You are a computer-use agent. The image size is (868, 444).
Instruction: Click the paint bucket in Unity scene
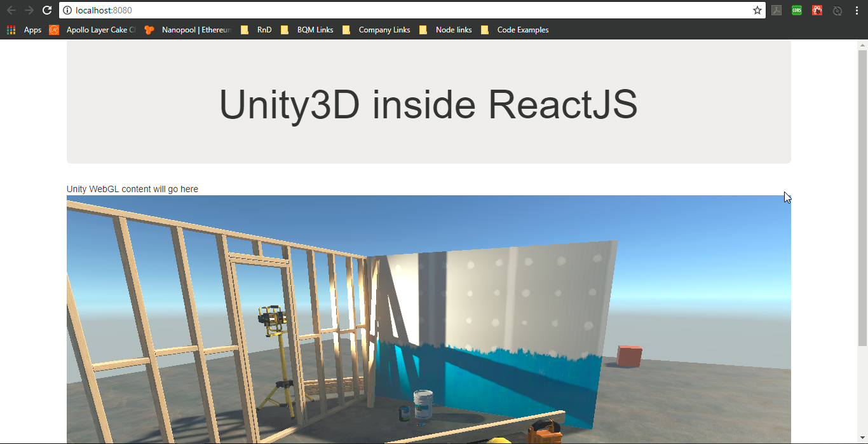coord(423,406)
